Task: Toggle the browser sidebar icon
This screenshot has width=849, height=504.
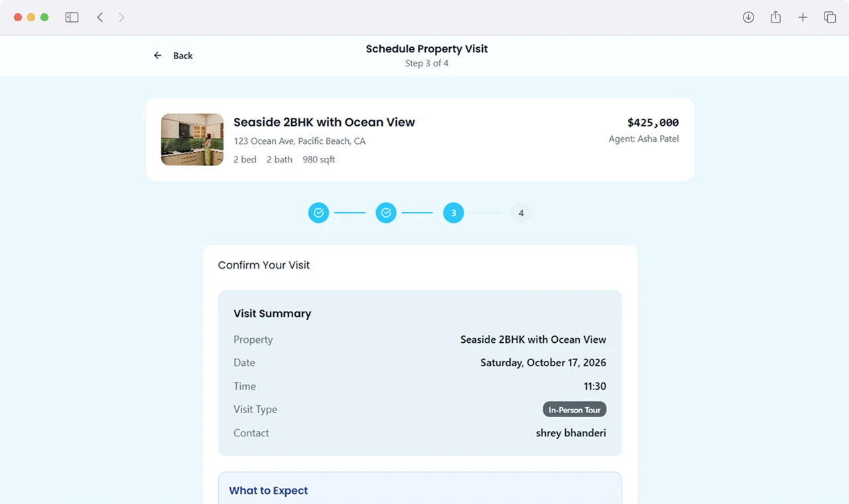Action: [x=72, y=17]
